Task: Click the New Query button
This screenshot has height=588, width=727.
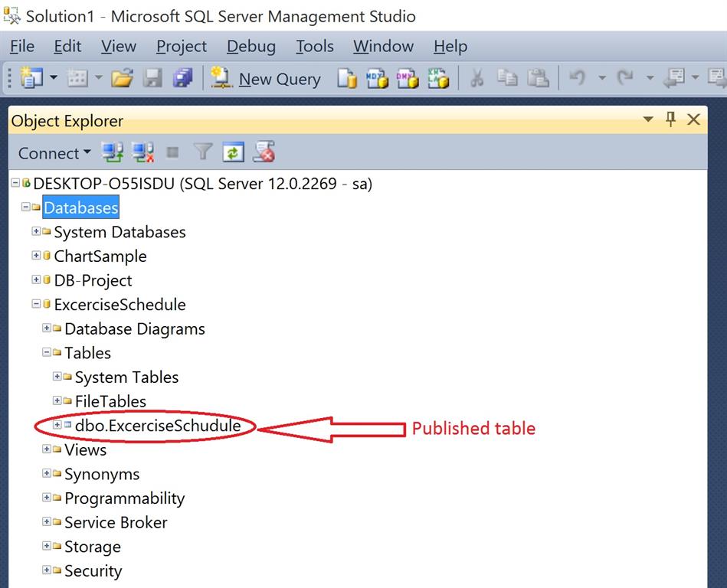Action: point(266,78)
